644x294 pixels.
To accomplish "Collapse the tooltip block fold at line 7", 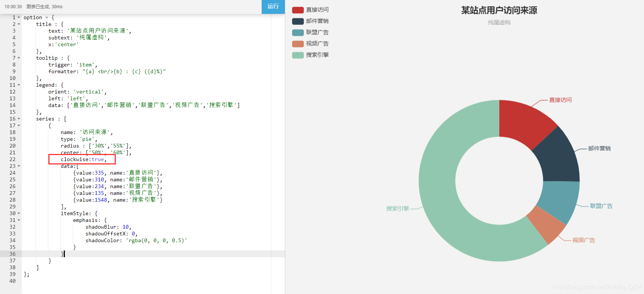I will coord(19,58).
